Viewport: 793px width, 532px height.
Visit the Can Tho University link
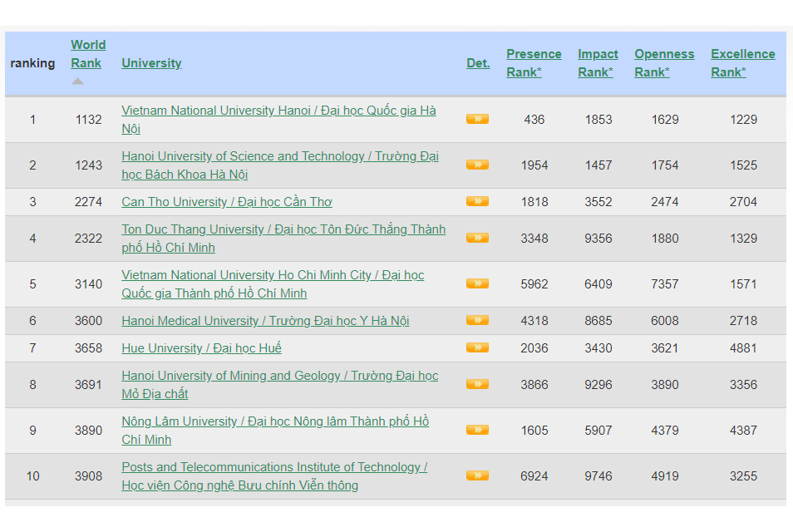pos(227,202)
